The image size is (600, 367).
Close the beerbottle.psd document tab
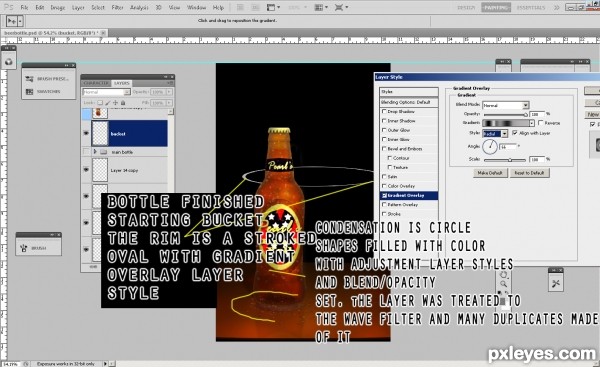[103, 33]
